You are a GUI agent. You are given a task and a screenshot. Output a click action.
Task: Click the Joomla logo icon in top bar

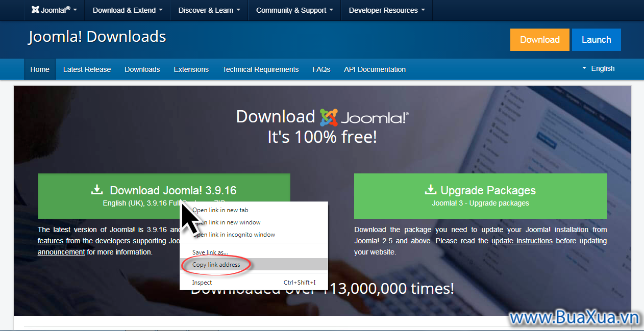click(x=35, y=10)
